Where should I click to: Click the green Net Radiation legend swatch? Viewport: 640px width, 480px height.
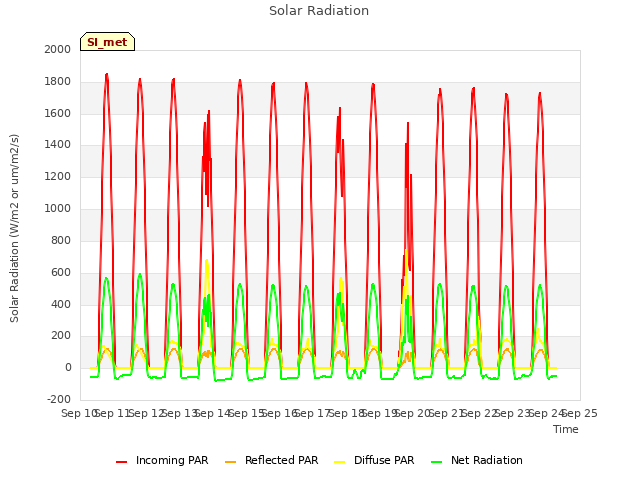pos(436,462)
